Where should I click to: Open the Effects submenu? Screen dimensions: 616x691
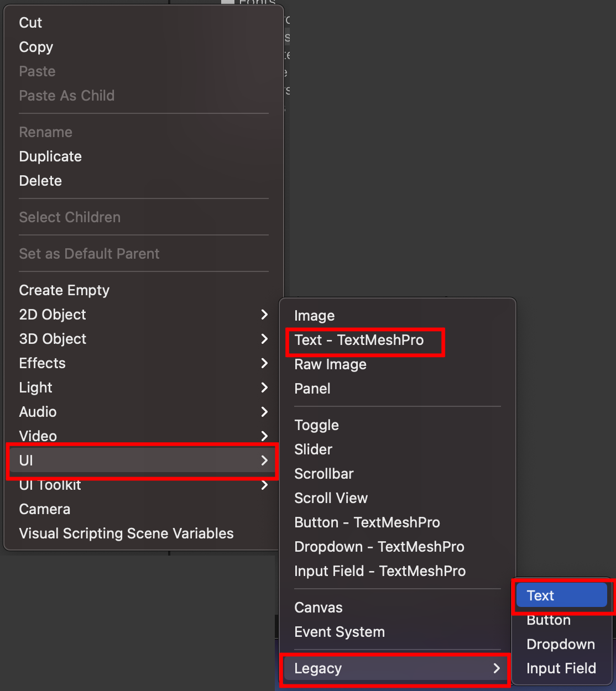click(x=42, y=363)
